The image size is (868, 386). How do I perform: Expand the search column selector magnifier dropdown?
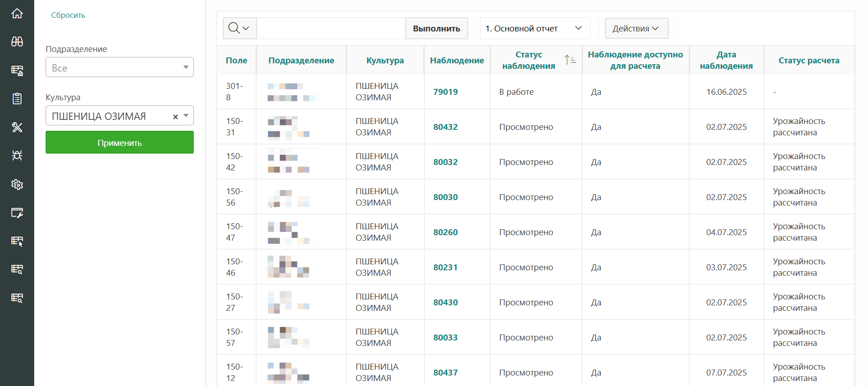(239, 28)
